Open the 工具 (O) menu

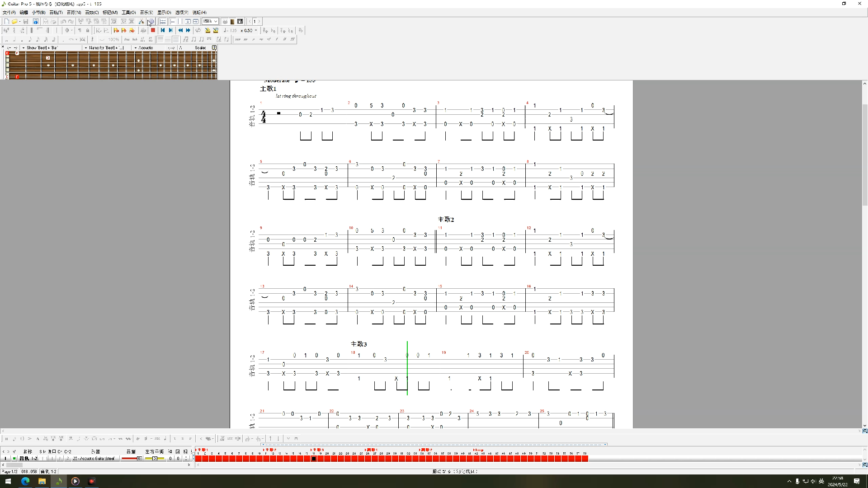[x=128, y=12]
